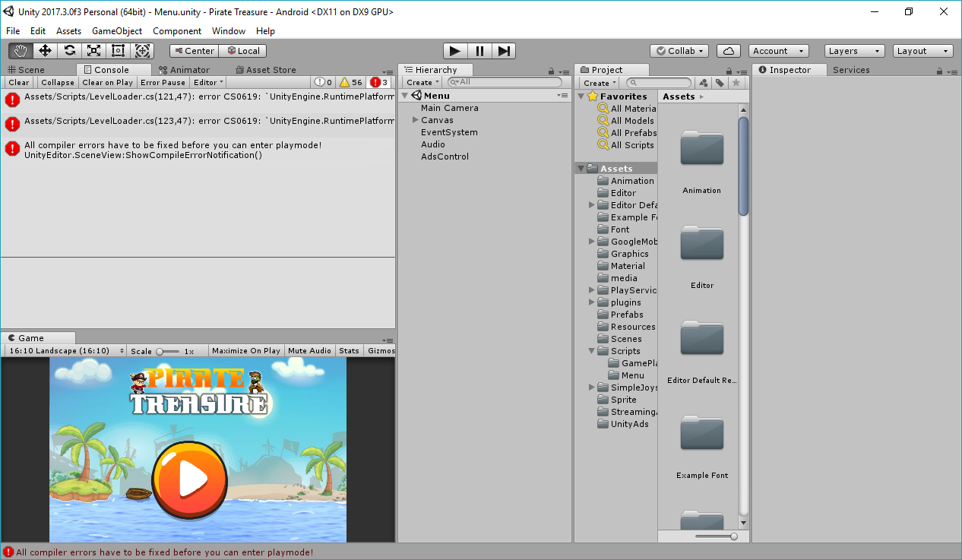Open the Layout dropdown
This screenshot has width=962, height=560.
tap(922, 51)
